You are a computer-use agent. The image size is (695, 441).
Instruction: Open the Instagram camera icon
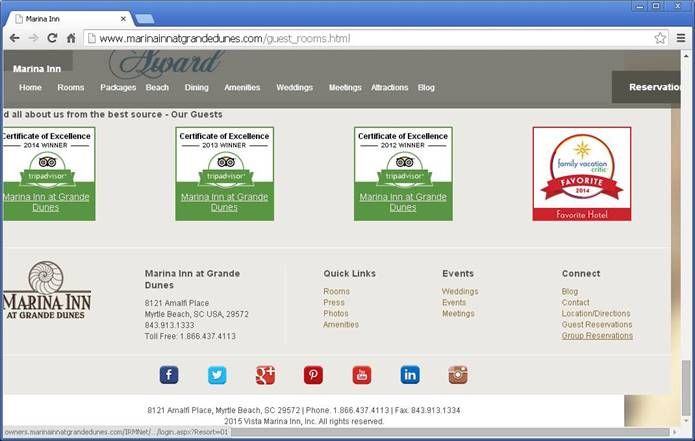458,375
